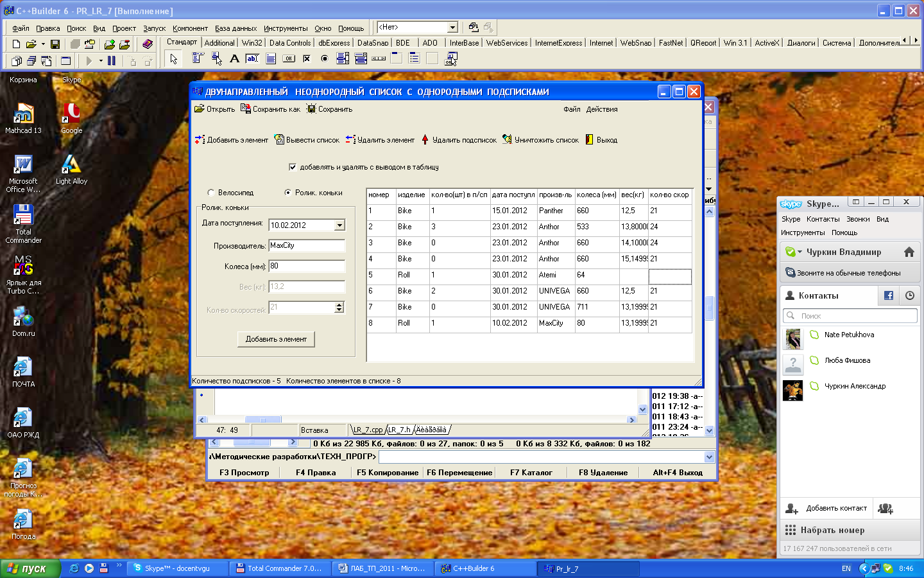Image resolution: width=924 pixels, height=578 pixels.
Task: Open the Проект menu in C++Builder
Action: click(124, 28)
